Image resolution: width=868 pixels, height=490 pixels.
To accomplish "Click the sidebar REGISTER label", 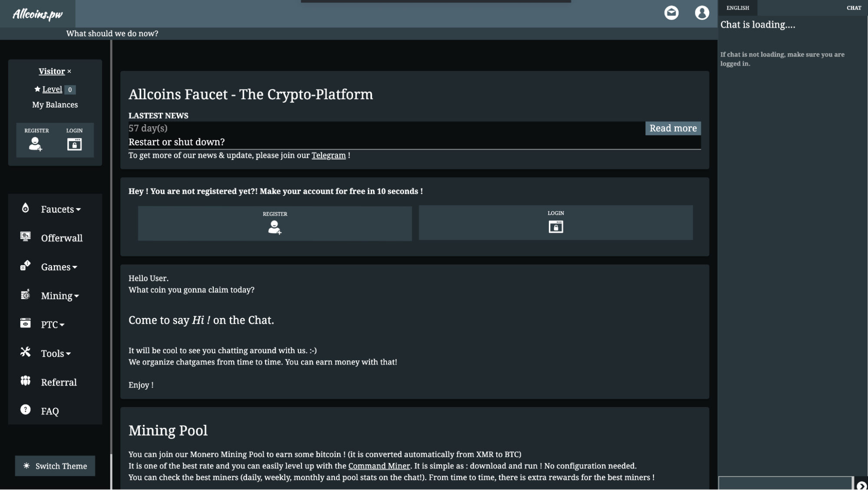I will point(36,131).
